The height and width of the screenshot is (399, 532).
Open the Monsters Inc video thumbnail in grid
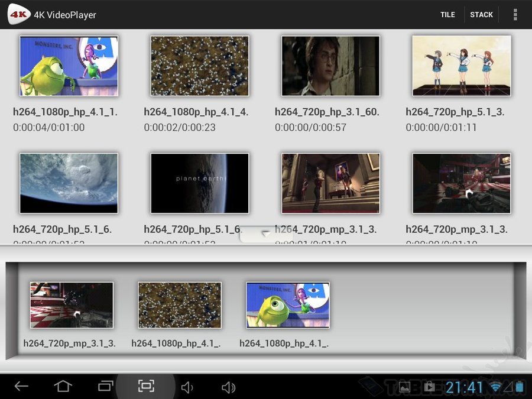[x=69, y=66]
